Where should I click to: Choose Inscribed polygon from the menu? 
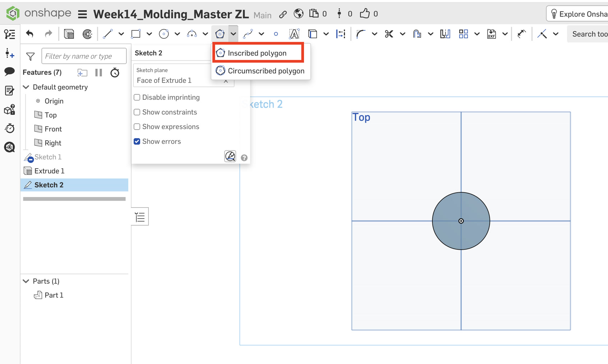[x=258, y=53]
